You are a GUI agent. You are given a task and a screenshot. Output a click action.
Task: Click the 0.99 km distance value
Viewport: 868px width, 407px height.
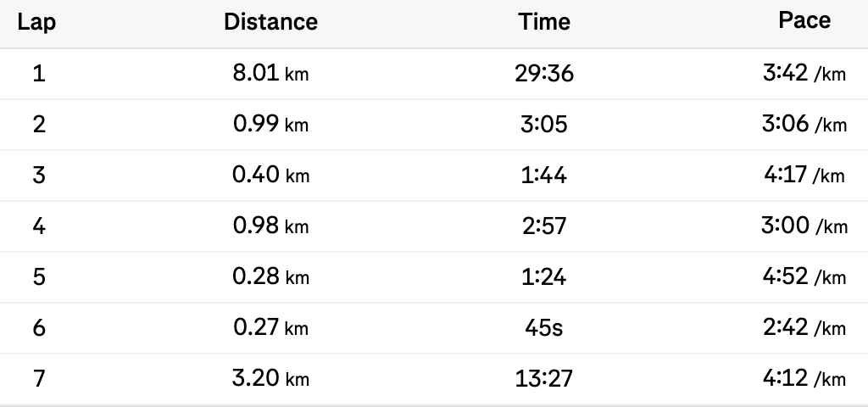(270, 125)
